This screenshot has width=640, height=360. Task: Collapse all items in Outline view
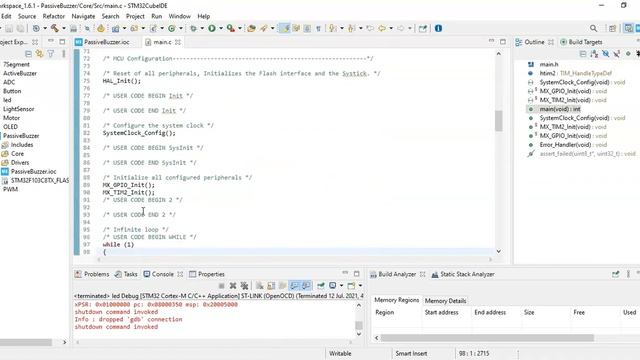[x=583, y=54]
